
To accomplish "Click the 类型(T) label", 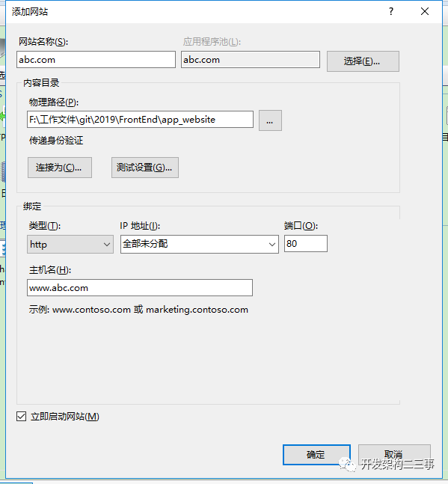I will tap(45, 226).
